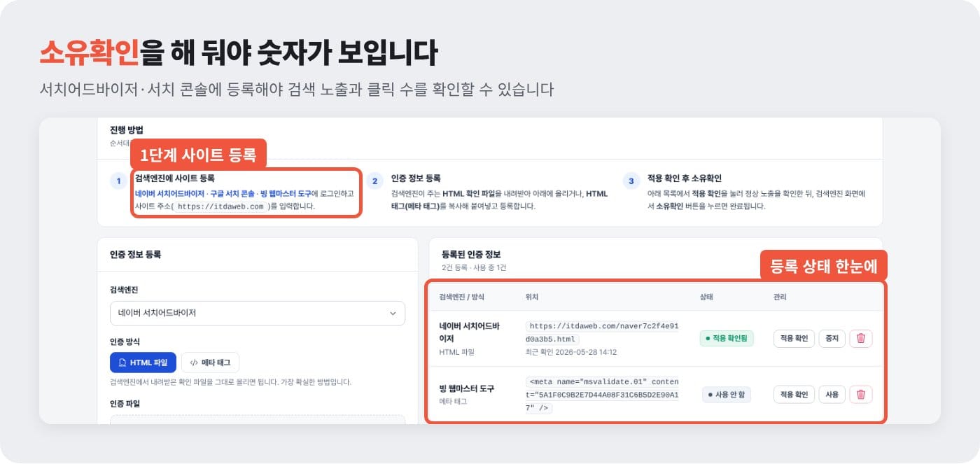The height and width of the screenshot is (464, 980).
Task: Click the 메타 태그 method text under 빙 웹마스터 도구
Action: (453, 402)
